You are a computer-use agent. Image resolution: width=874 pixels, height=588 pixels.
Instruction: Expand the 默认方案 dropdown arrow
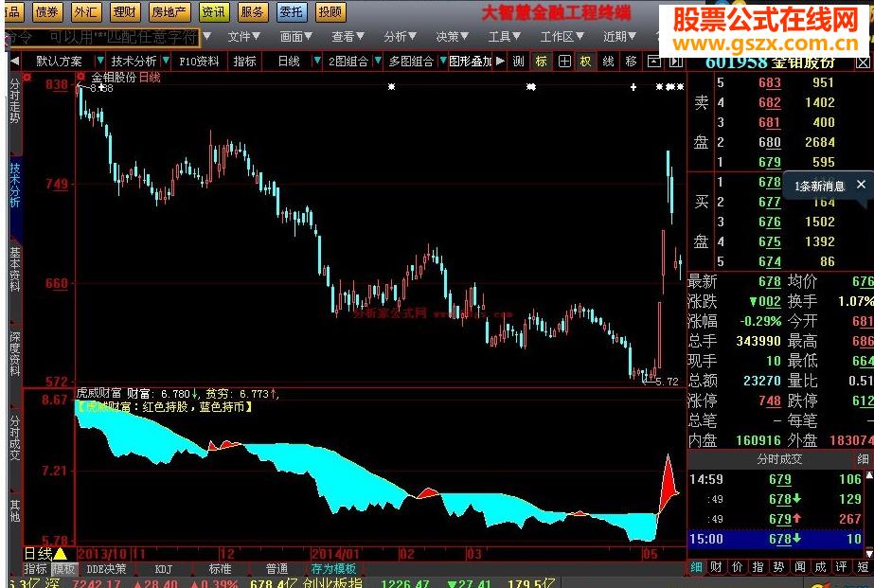99,62
